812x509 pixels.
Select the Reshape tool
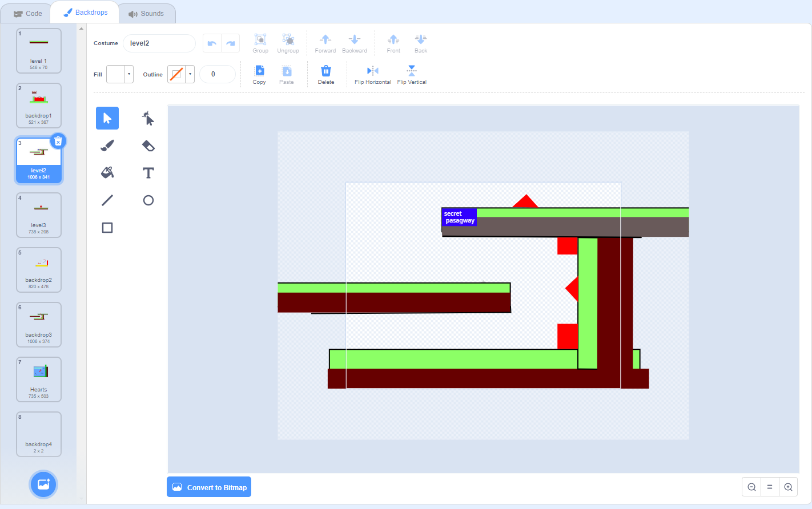pos(148,118)
